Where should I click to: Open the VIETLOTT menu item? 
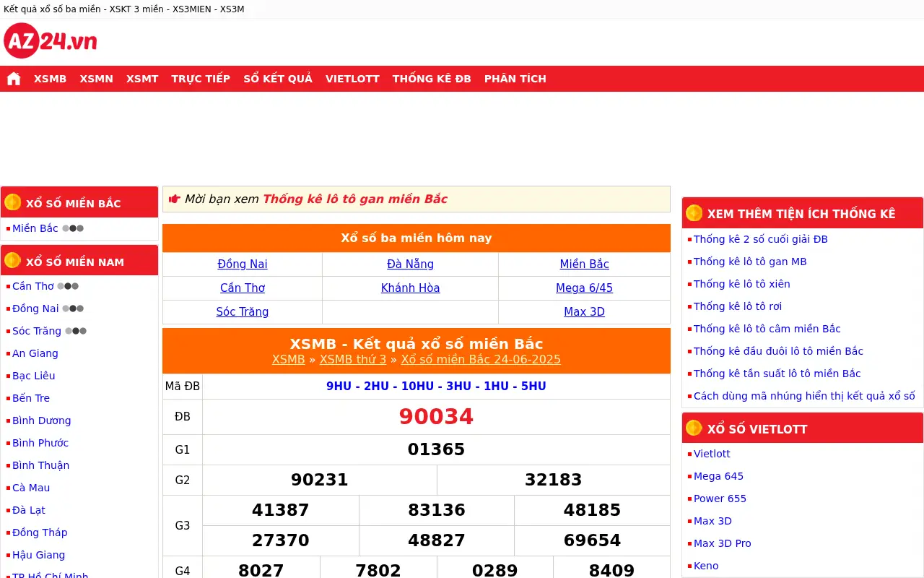(352, 79)
